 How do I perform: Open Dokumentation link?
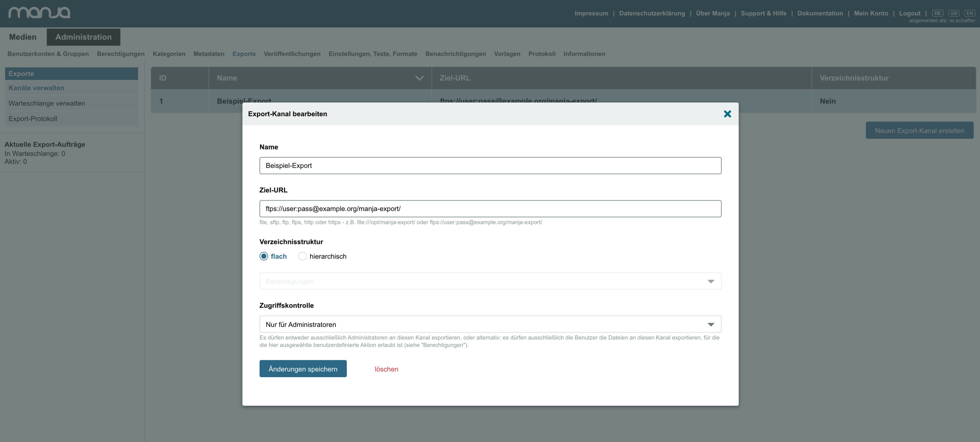pos(820,13)
